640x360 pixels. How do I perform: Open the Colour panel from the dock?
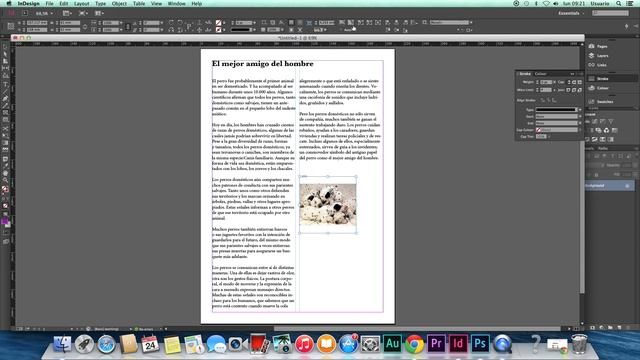click(x=602, y=88)
